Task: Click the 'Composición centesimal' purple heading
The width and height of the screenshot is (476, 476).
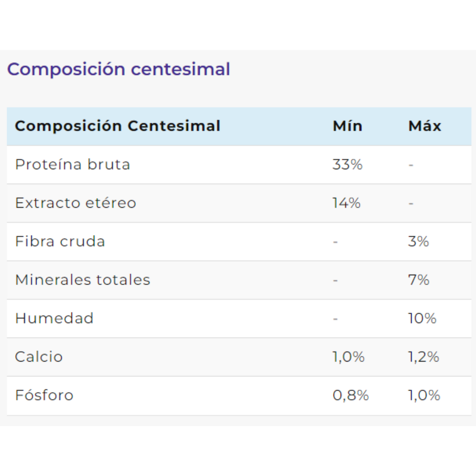Action: point(119,69)
